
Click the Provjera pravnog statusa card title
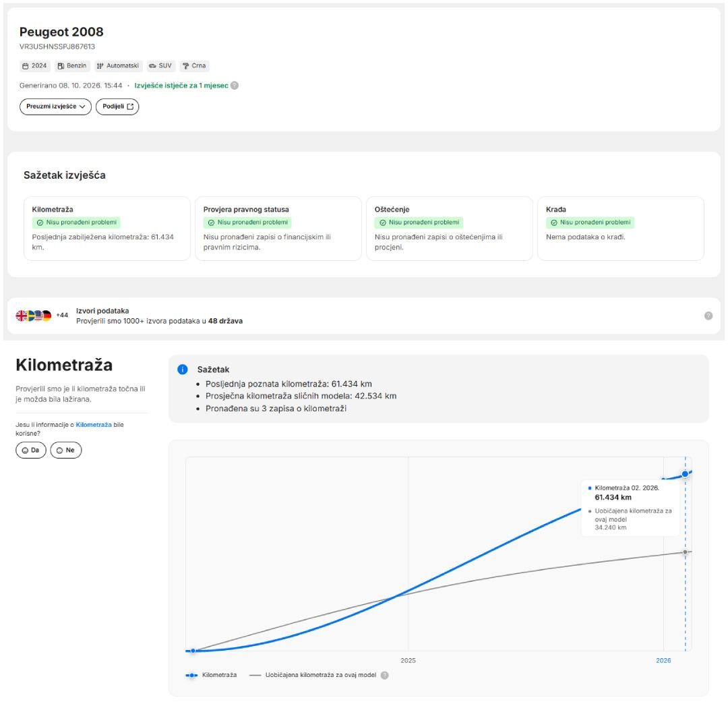246,210
